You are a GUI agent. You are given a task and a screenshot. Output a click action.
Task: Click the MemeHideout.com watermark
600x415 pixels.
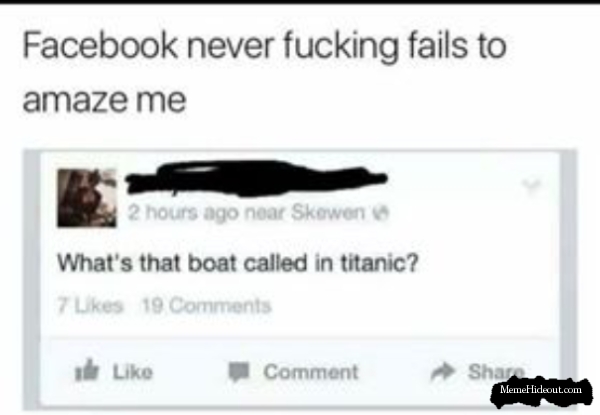(x=541, y=390)
